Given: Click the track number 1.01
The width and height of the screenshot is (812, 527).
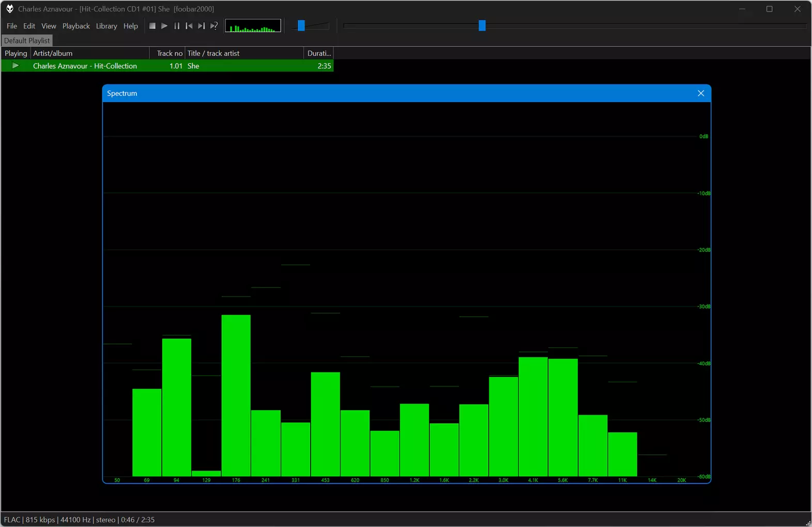Looking at the screenshot, I should click(x=176, y=66).
